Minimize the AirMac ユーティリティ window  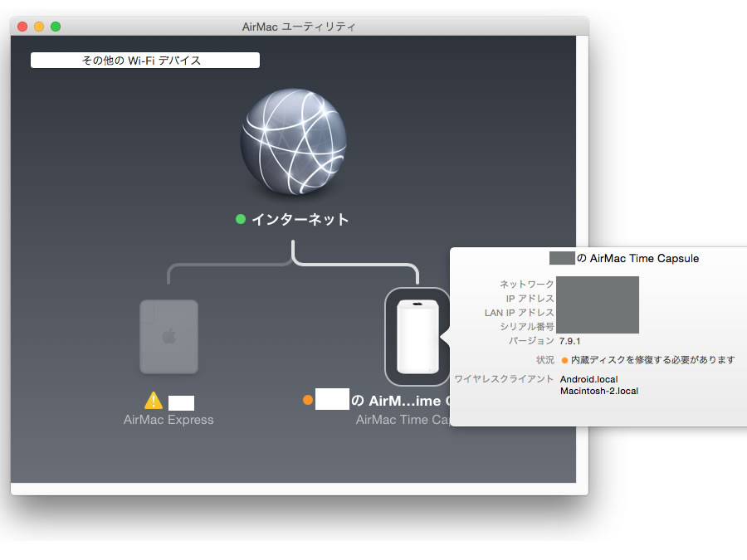pos(39,27)
